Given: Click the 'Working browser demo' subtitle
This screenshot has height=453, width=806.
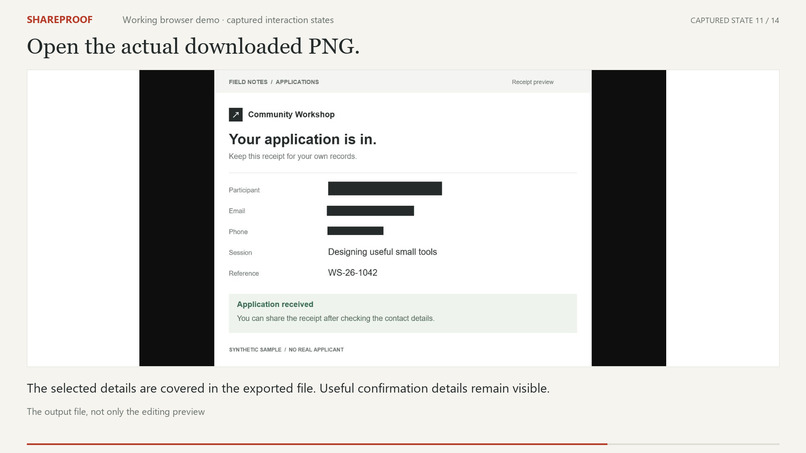Looking at the screenshot, I should pyautogui.click(x=171, y=20).
